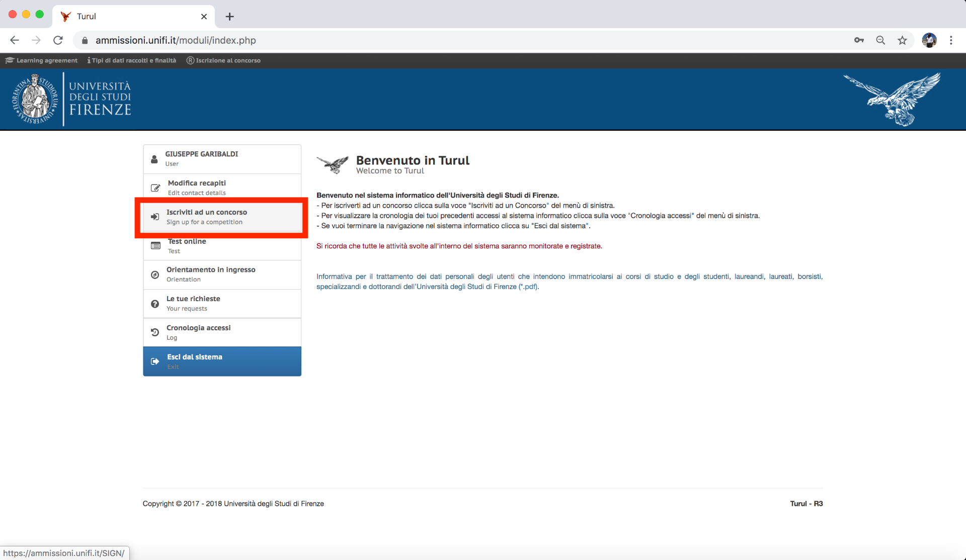Click the sign-up arrow icon
Image resolution: width=966 pixels, height=560 pixels.
click(155, 217)
